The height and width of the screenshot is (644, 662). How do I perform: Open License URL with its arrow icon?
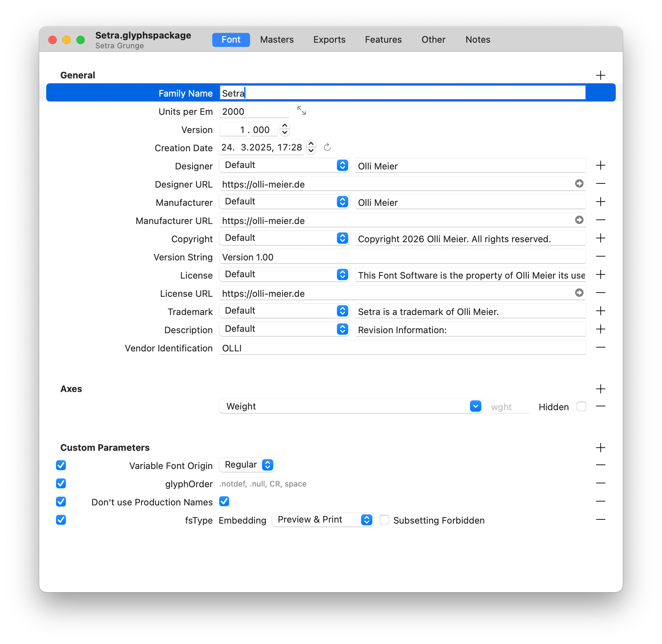[579, 293]
